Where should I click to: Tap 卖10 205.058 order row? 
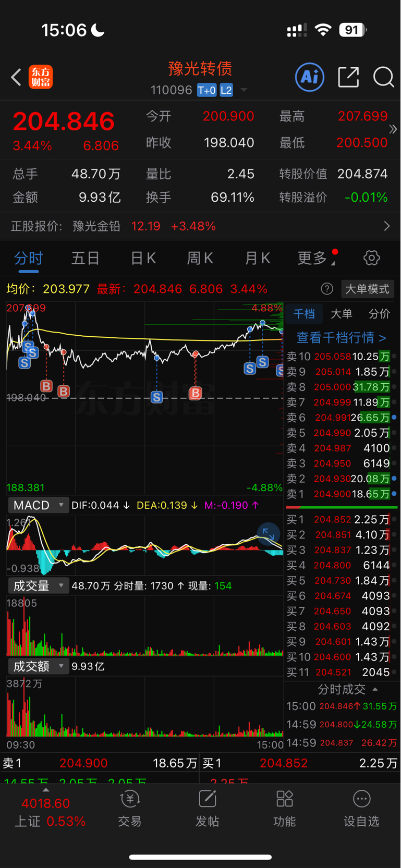[x=342, y=357]
